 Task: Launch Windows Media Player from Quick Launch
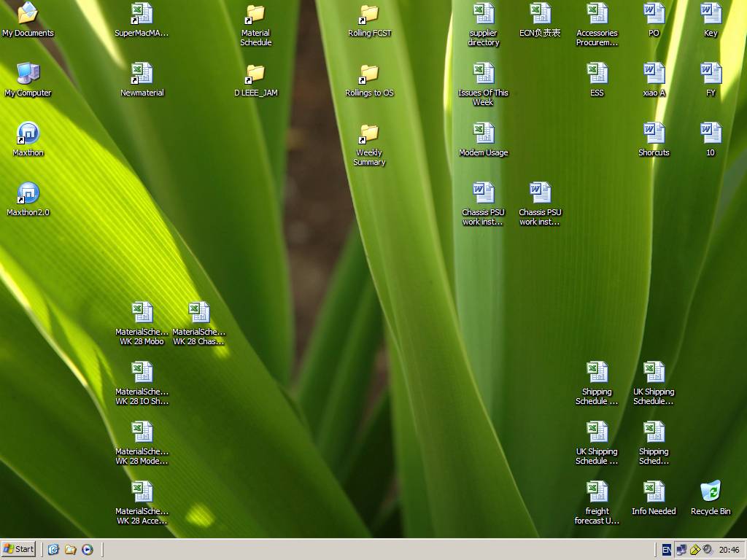click(88, 549)
